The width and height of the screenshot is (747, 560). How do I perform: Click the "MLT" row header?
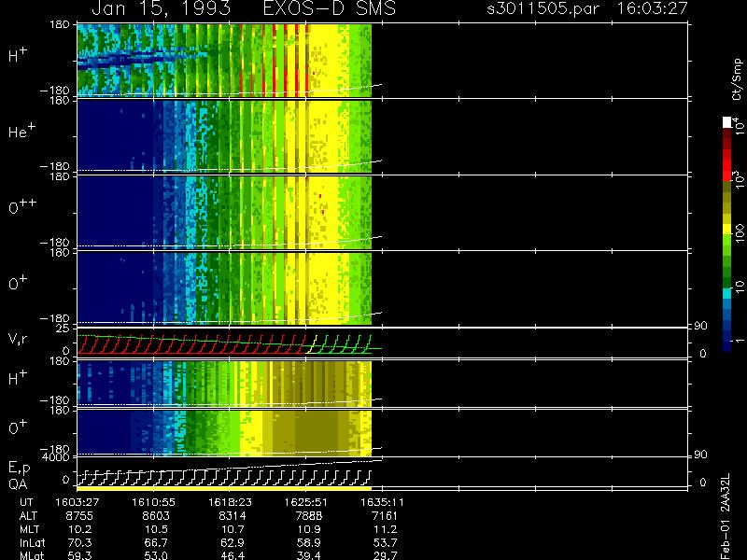(x=29, y=529)
